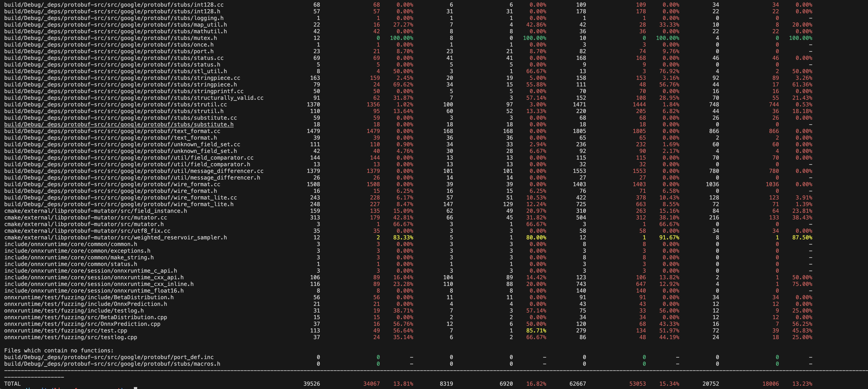
Task: Click the stubs/stringprintf.cc file path
Action: tap(124, 91)
